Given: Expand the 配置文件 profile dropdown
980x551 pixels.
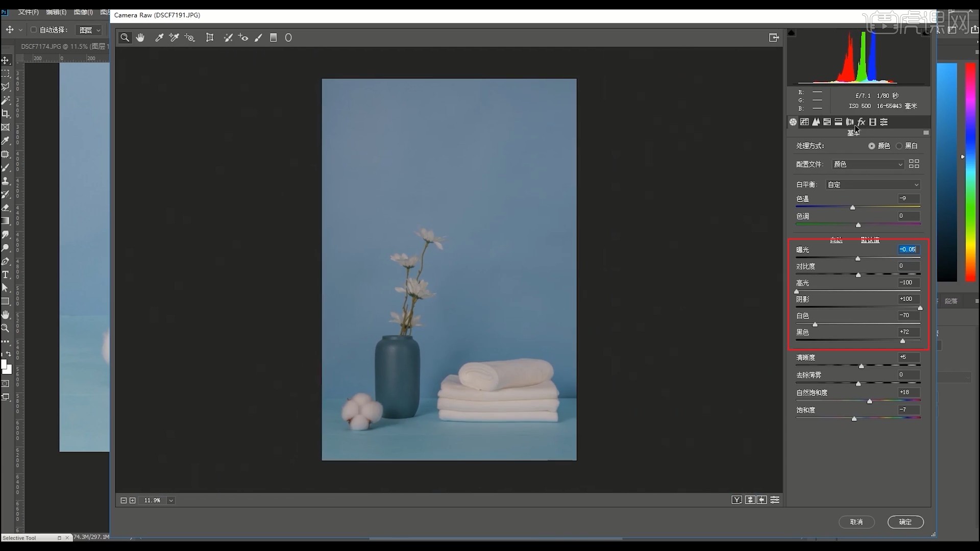Looking at the screenshot, I should 868,164.
